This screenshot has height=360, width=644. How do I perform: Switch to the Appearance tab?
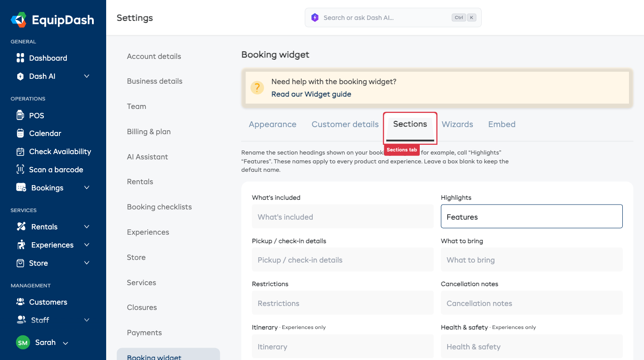click(x=272, y=124)
